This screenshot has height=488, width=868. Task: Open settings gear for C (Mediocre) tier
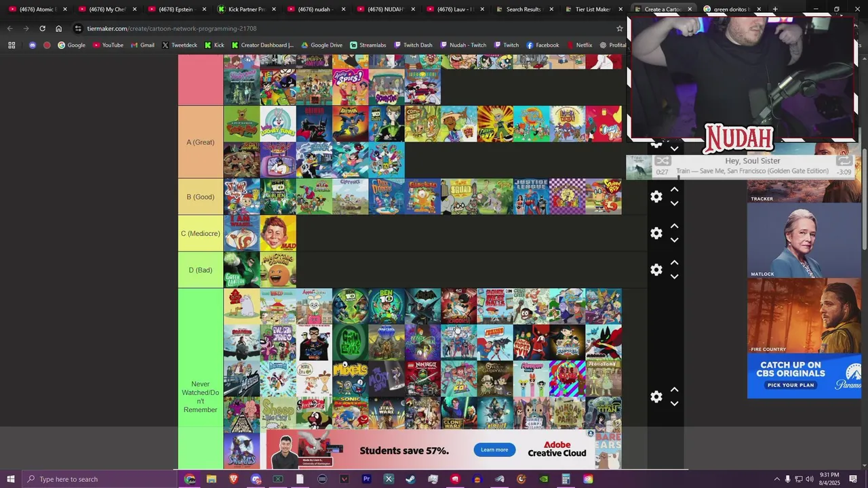tap(656, 233)
